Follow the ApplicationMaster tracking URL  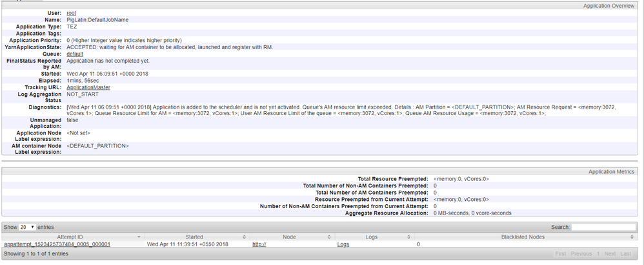(x=88, y=87)
